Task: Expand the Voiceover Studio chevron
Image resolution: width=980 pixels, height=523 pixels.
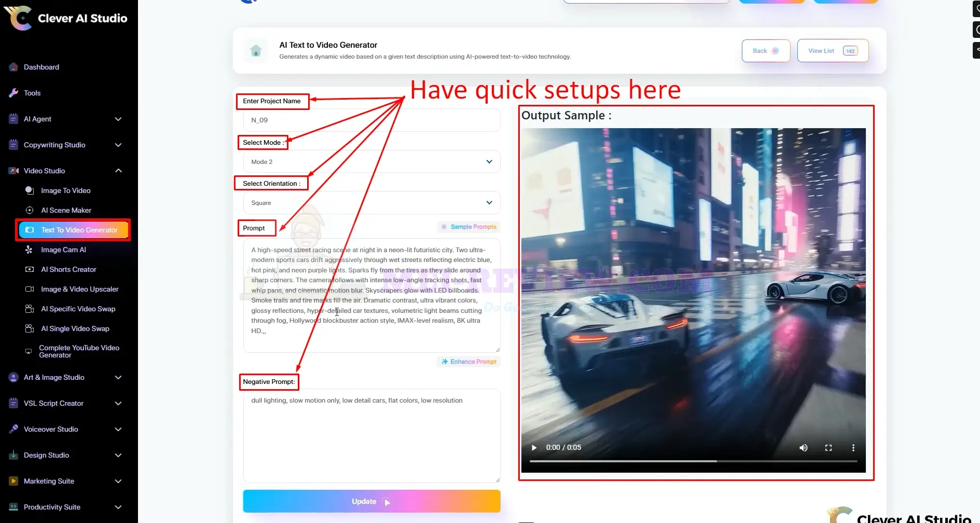Action: (x=118, y=429)
